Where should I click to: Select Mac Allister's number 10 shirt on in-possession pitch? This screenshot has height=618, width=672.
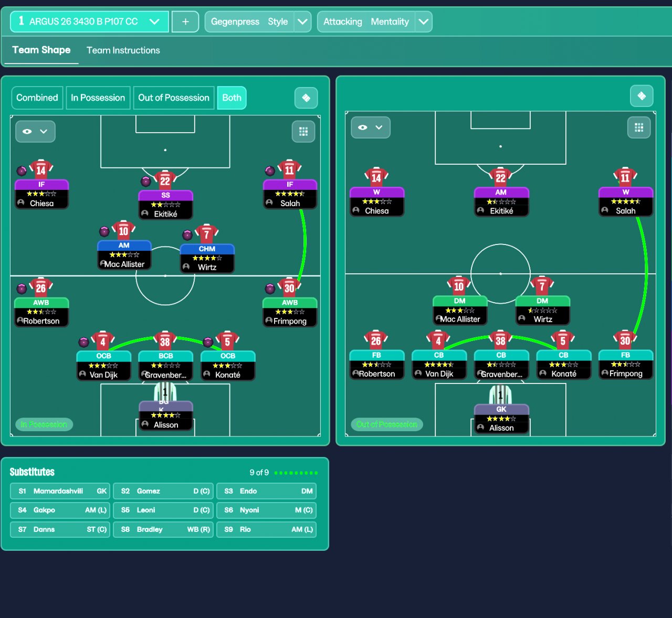tap(123, 230)
